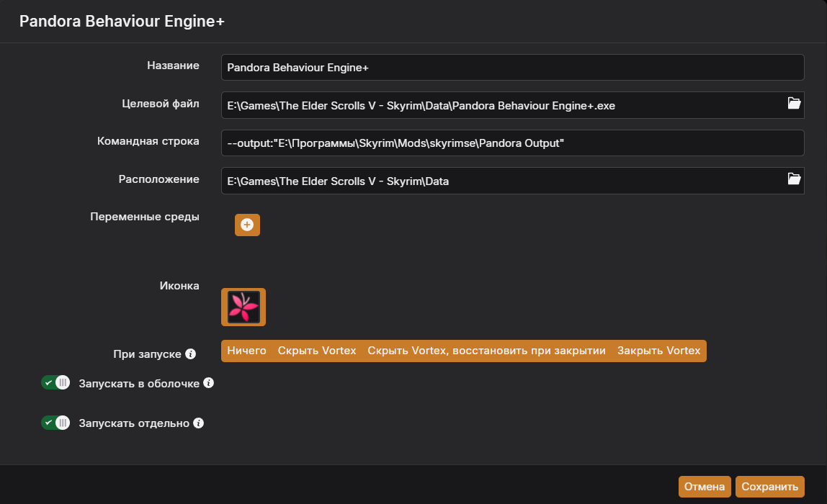Viewport: 827px width, 504px height.
Task: Focus the Командная строка field
Action: point(512,143)
